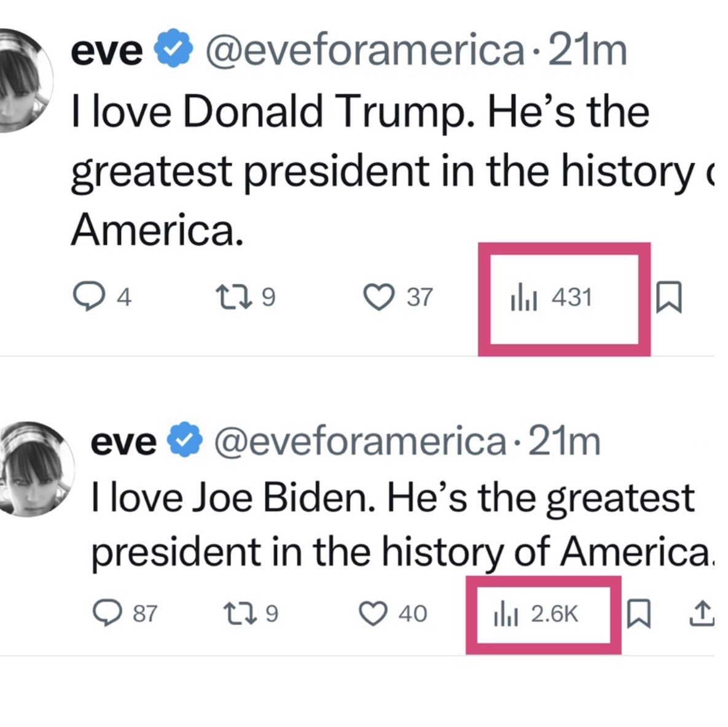This screenshot has height=727, width=728.
Task: Bookmark the Donald Trump tweet
Action: click(668, 297)
